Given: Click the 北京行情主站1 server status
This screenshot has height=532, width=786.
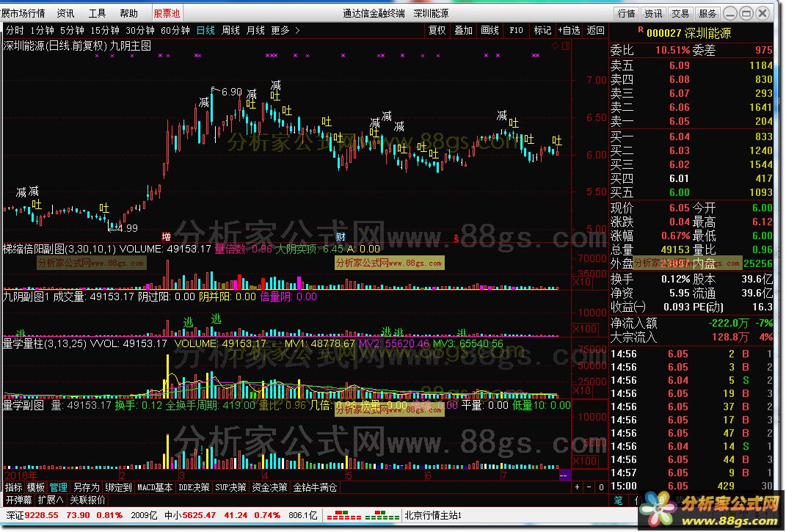Looking at the screenshot, I should pos(434,515).
